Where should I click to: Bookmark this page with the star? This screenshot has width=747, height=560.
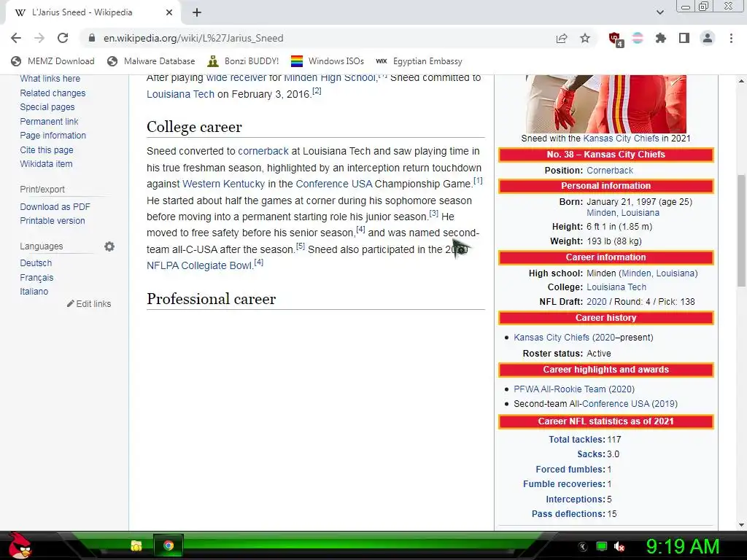585,38
